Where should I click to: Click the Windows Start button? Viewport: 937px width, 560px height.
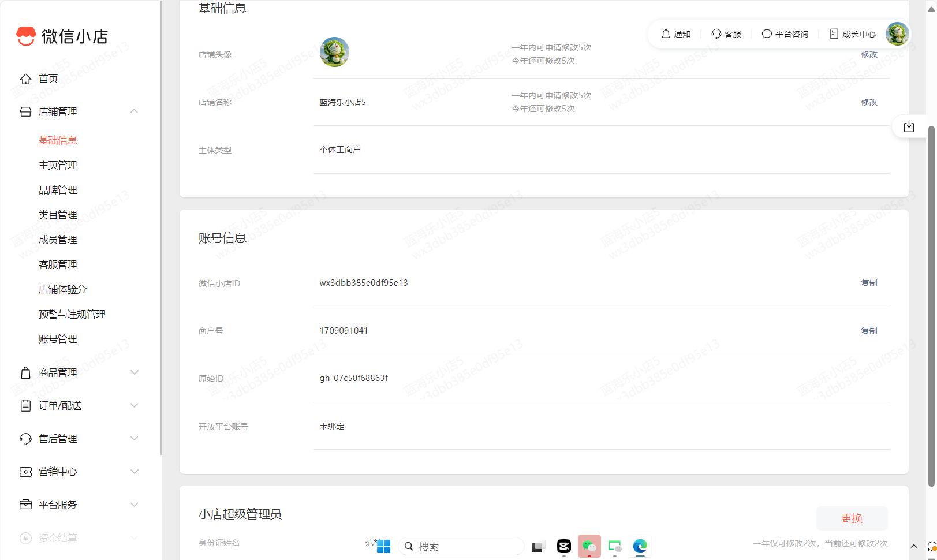coord(383,546)
